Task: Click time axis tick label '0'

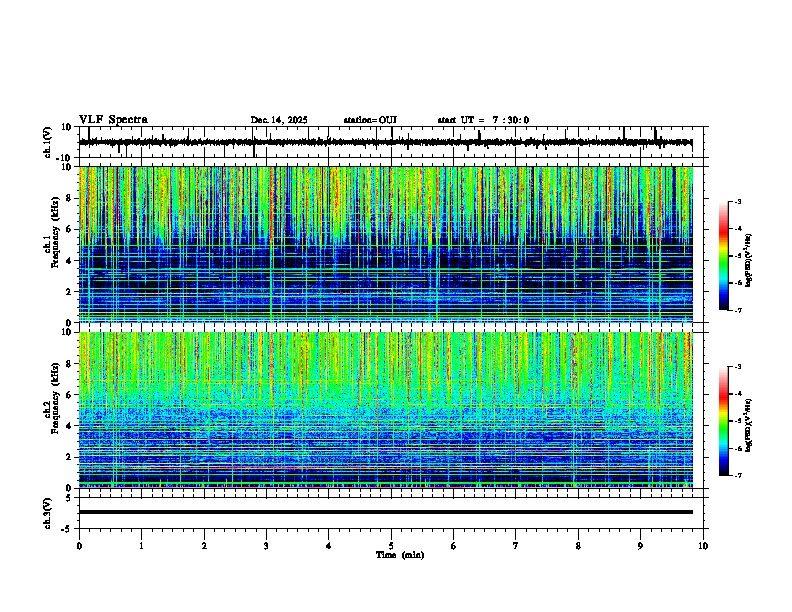Action: (79, 546)
